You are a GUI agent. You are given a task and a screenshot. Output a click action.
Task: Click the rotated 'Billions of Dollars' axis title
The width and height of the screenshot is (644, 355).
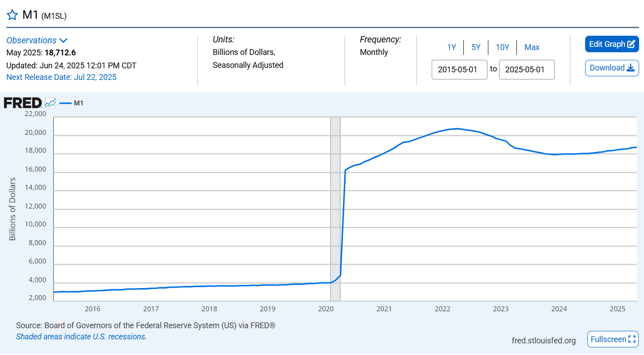pyautogui.click(x=12, y=209)
